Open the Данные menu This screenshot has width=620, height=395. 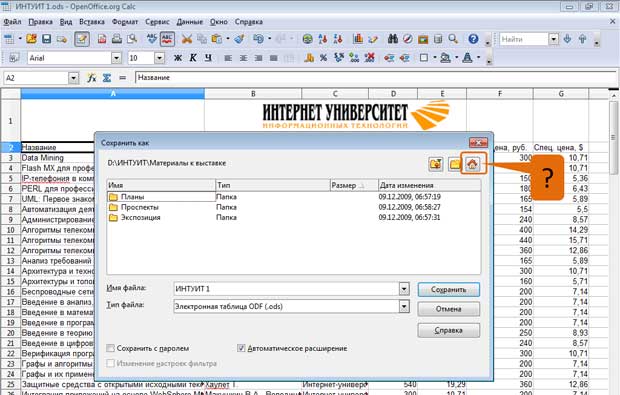[x=189, y=22]
